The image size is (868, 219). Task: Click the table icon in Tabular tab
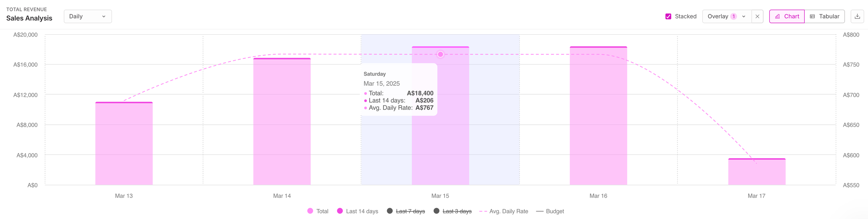[812, 16]
